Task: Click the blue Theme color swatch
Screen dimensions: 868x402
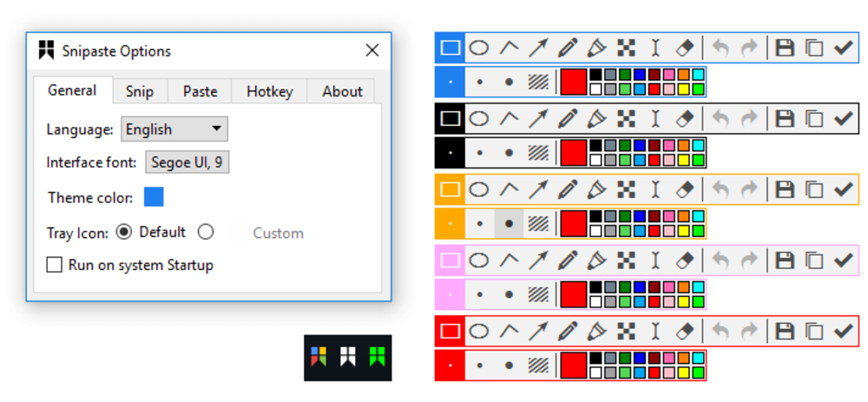Action: click(x=154, y=197)
